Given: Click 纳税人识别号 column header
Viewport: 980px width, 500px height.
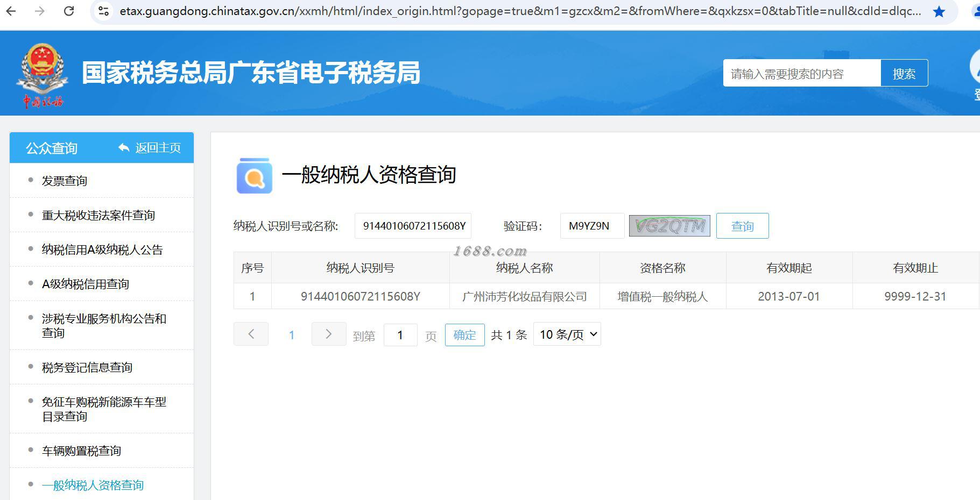Looking at the screenshot, I should (361, 268).
